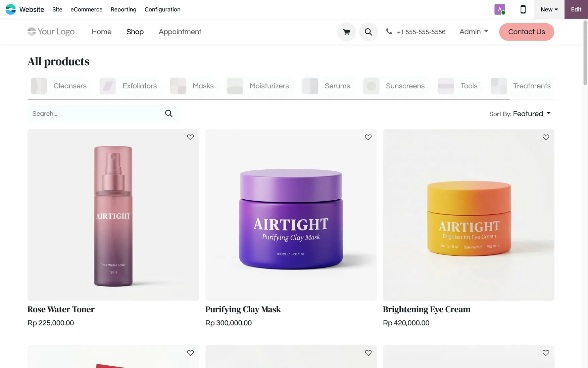Open the Configuration menu
The width and height of the screenshot is (588, 368).
click(x=162, y=9)
